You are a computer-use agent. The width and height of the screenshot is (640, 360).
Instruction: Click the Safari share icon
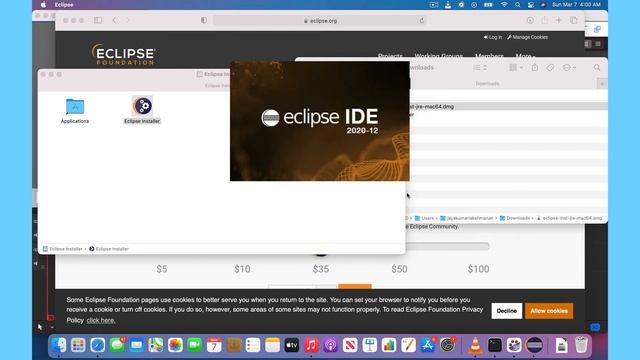tap(544, 20)
